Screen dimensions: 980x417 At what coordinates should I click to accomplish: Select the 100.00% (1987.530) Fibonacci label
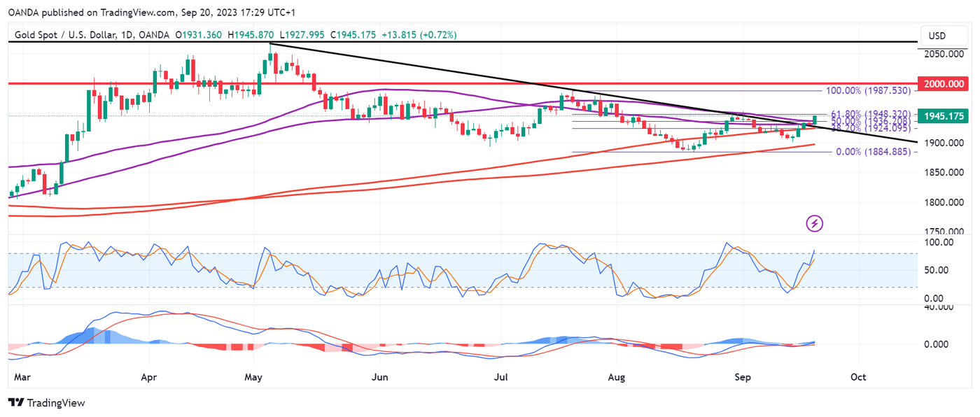coord(868,91)
